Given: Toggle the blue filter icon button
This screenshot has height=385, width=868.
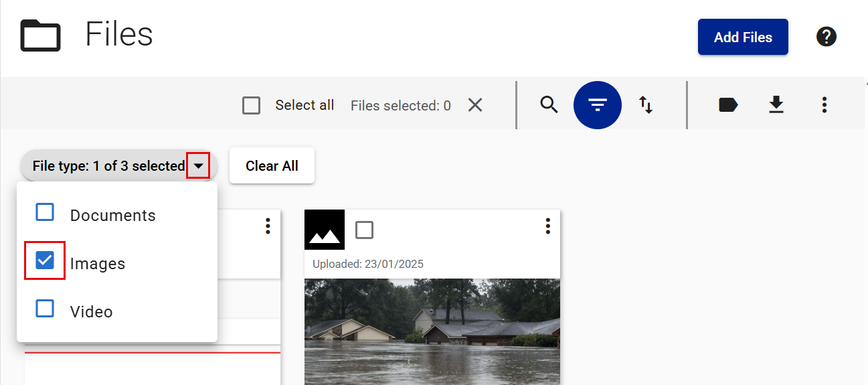Looking at the screenshot, I should click(x=598, y=105).
